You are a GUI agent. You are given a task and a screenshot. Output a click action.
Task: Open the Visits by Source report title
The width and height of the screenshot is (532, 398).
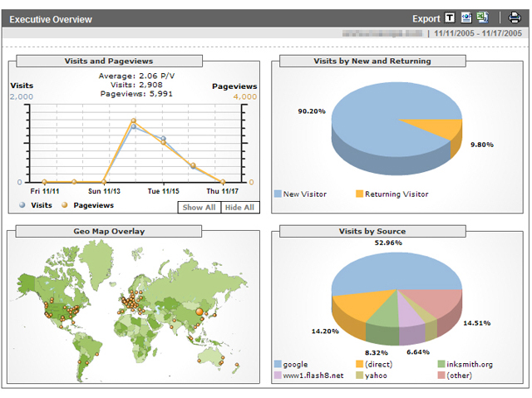tap(372, 231)
